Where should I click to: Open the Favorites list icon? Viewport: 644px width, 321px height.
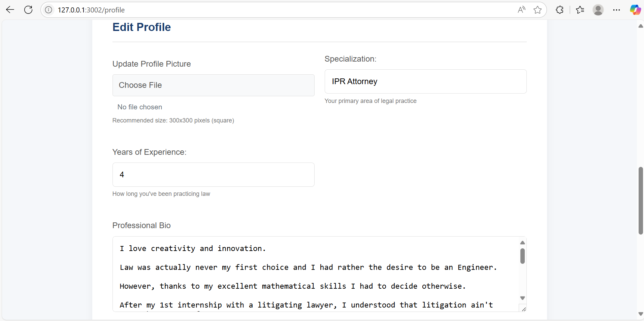580,10
